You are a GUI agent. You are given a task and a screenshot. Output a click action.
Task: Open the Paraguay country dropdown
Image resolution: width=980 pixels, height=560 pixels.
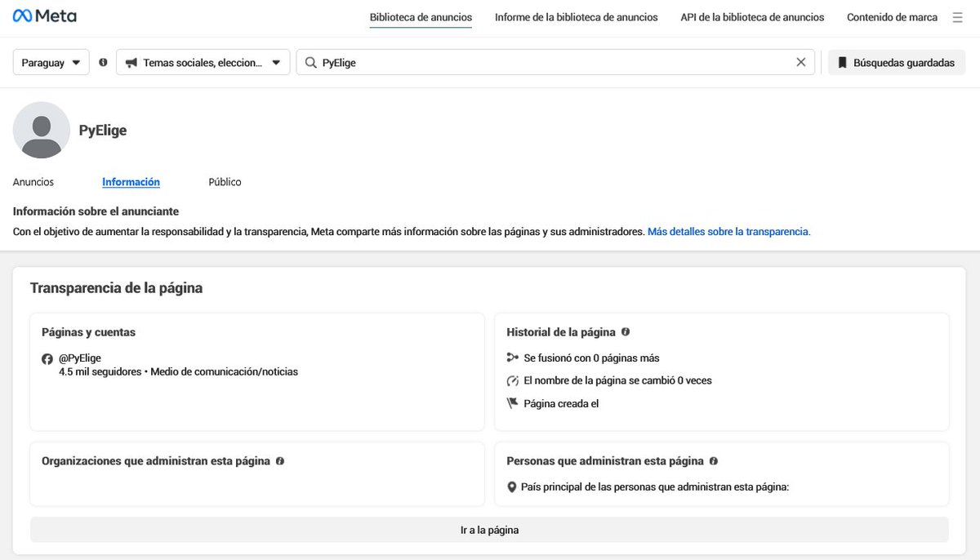click(51, 62)
